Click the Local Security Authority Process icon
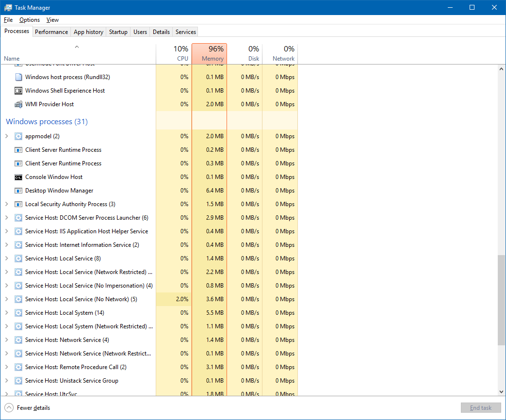 click(x=19, y=204)
